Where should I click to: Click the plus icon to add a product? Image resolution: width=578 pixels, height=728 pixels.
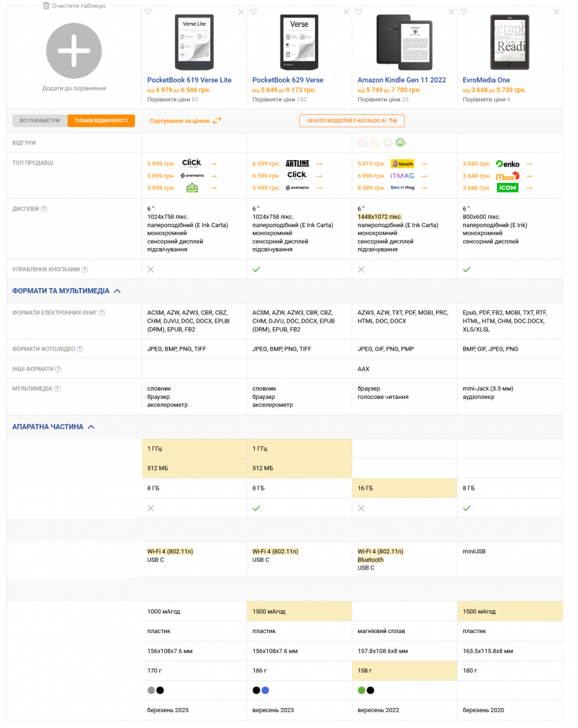[74, 51]
